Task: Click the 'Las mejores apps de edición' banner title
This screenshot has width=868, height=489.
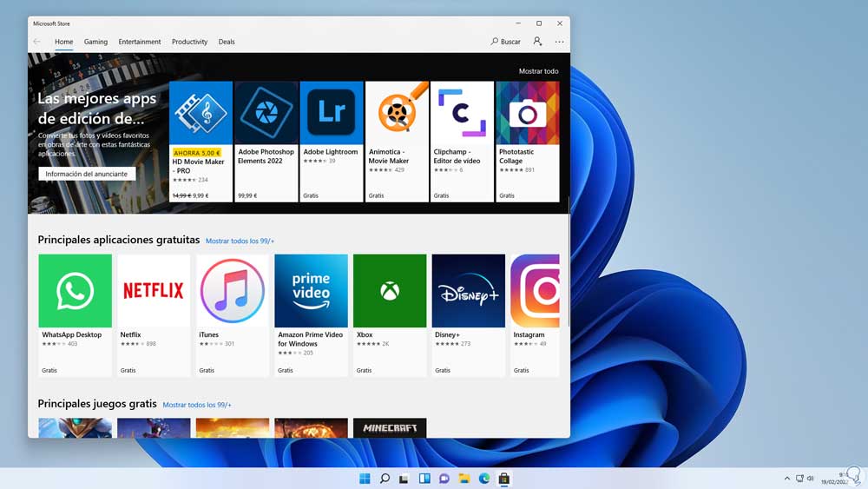Action: (x=97, y=109)
